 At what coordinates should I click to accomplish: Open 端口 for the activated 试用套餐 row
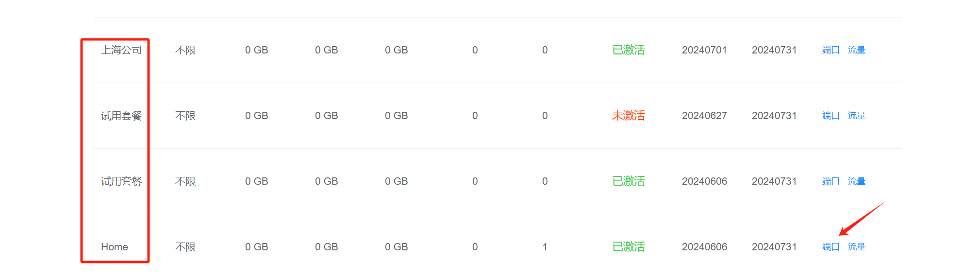831,181
